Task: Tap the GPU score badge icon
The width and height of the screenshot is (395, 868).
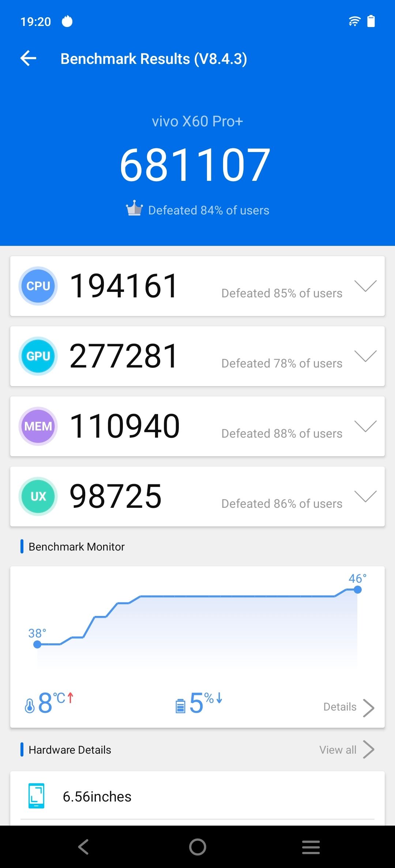Action: 38,356
